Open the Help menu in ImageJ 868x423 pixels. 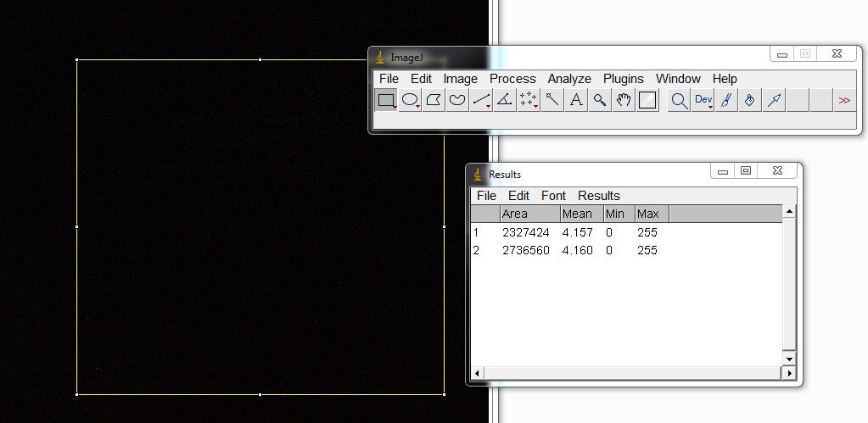724,79
